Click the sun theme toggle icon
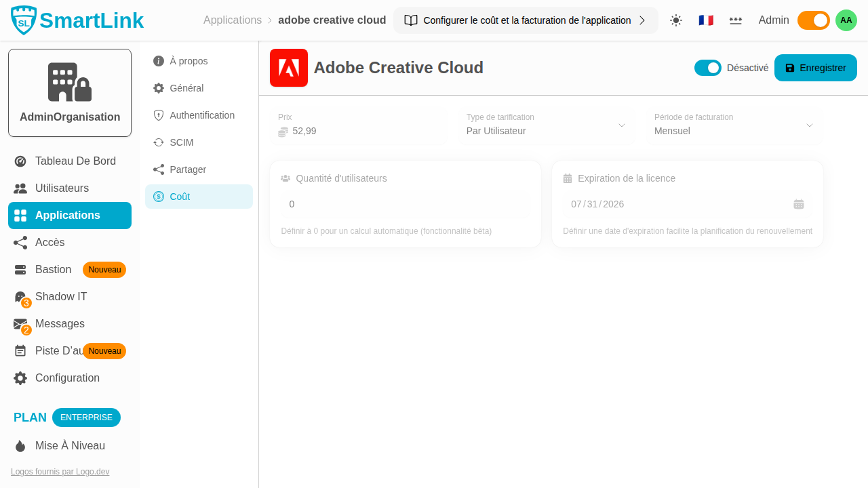The image size is (868, 488). tap(676, 20)
